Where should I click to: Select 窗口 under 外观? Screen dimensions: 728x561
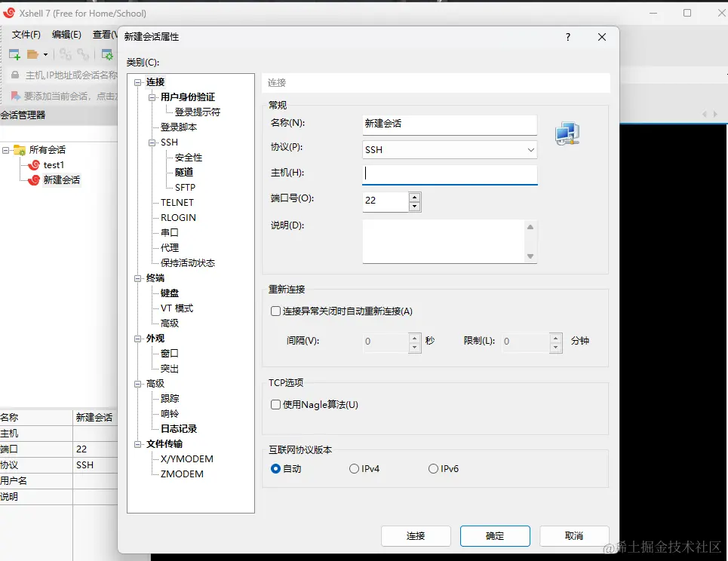(170, 354)
